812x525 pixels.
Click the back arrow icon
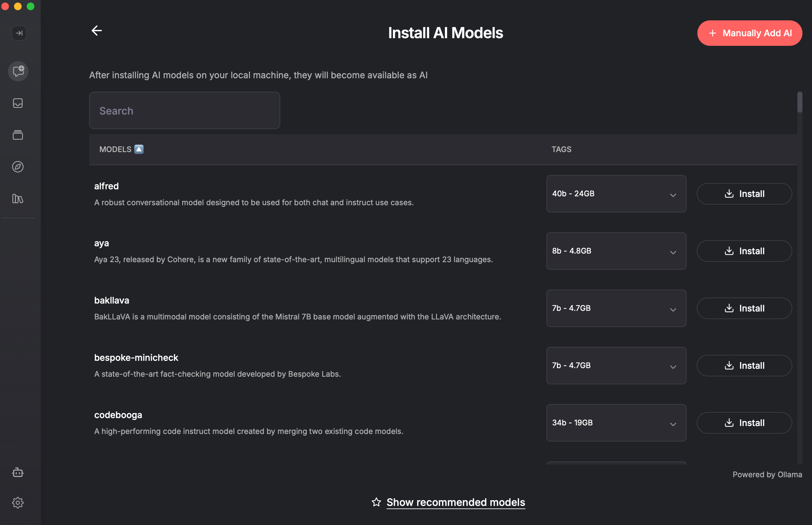click(96, 31)
